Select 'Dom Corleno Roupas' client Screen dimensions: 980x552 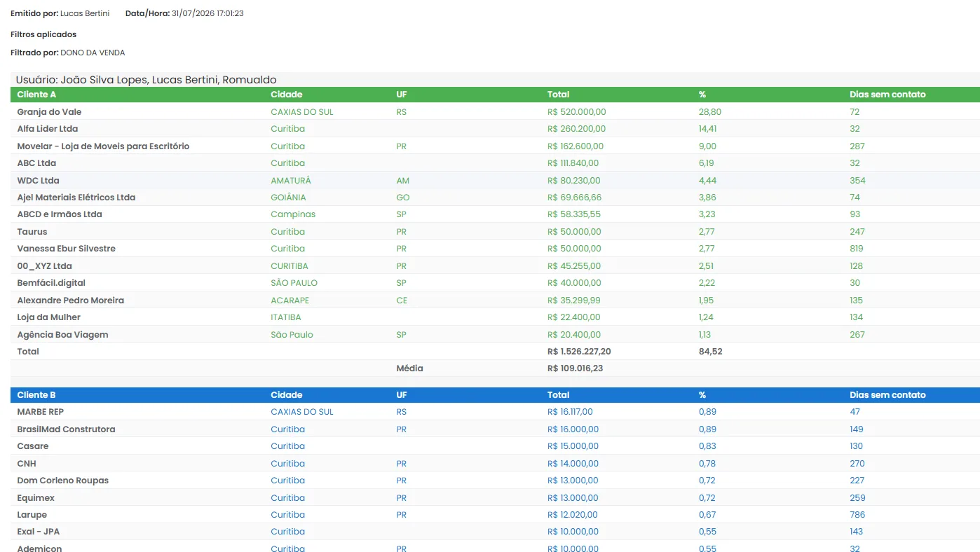coord(63,481)
